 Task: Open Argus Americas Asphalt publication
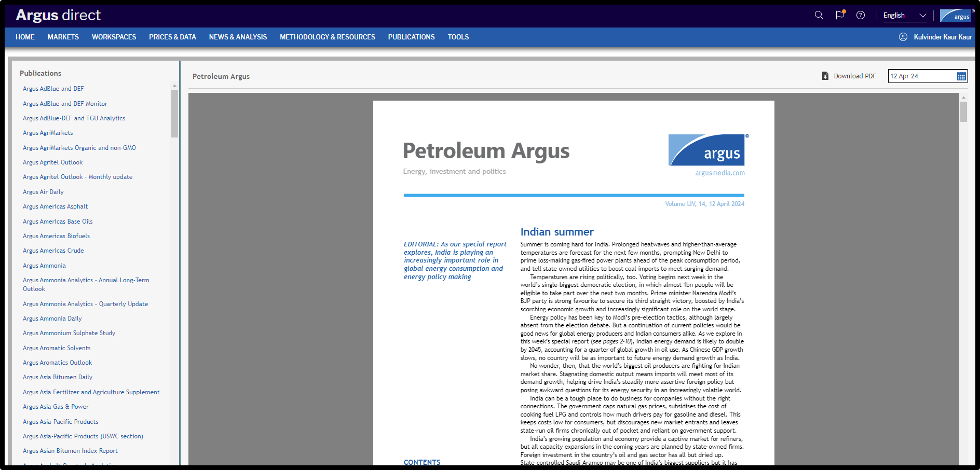(x=56, y=206)
